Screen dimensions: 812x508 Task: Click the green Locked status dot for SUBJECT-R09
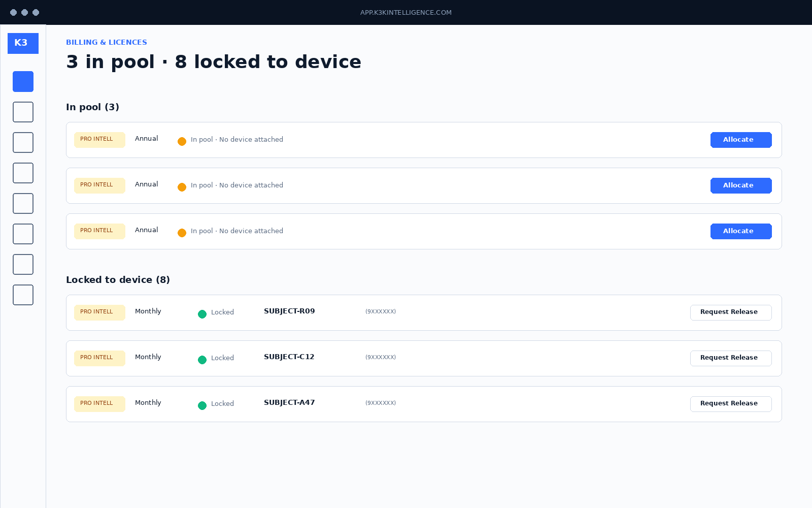point(202,314)
